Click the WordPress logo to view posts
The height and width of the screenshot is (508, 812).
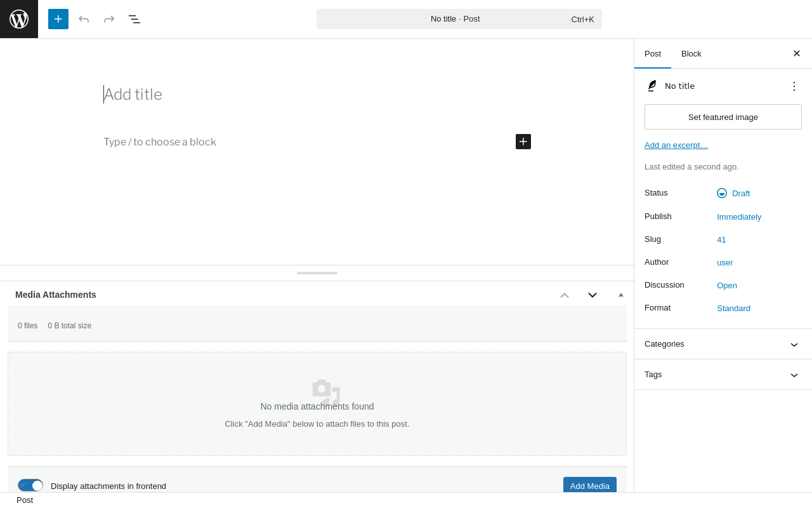pos(19,19)
